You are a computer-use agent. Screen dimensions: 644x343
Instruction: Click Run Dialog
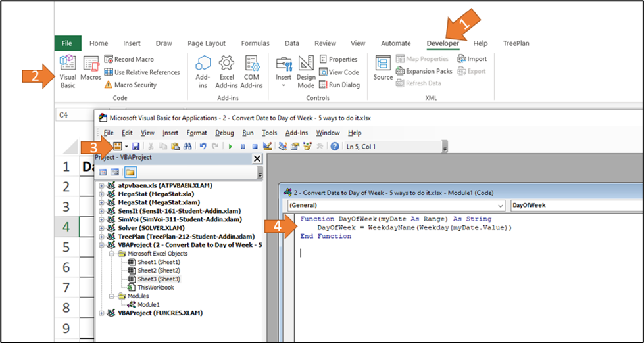tap(339, 85)
